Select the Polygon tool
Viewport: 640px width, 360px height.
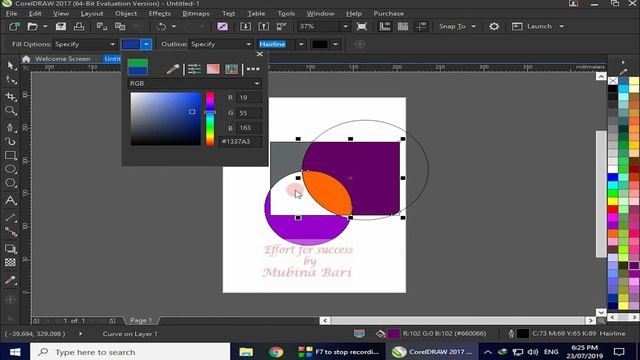click(11, 183)
